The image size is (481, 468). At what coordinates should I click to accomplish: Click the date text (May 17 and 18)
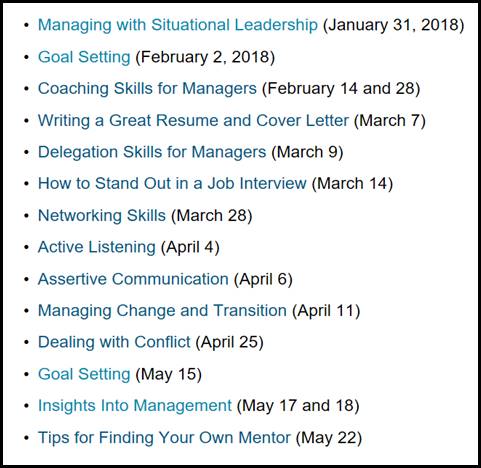click(x=298, y=406)
